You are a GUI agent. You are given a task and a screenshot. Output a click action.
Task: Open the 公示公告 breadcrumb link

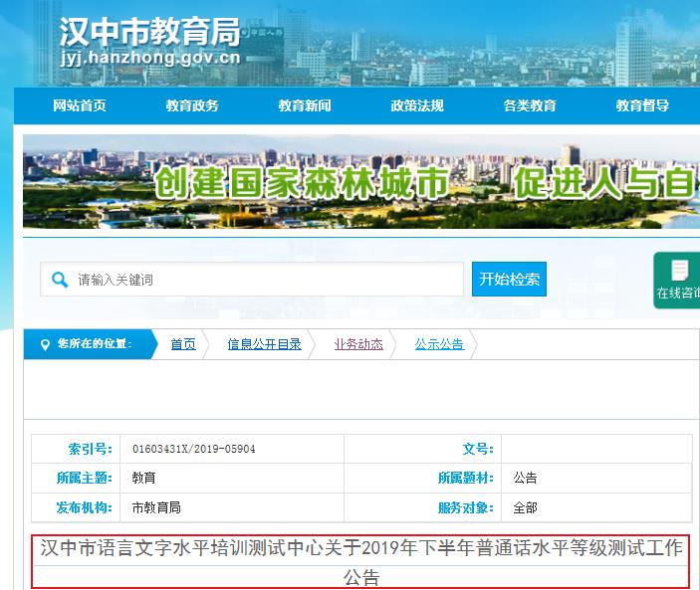tap(439, 344)
